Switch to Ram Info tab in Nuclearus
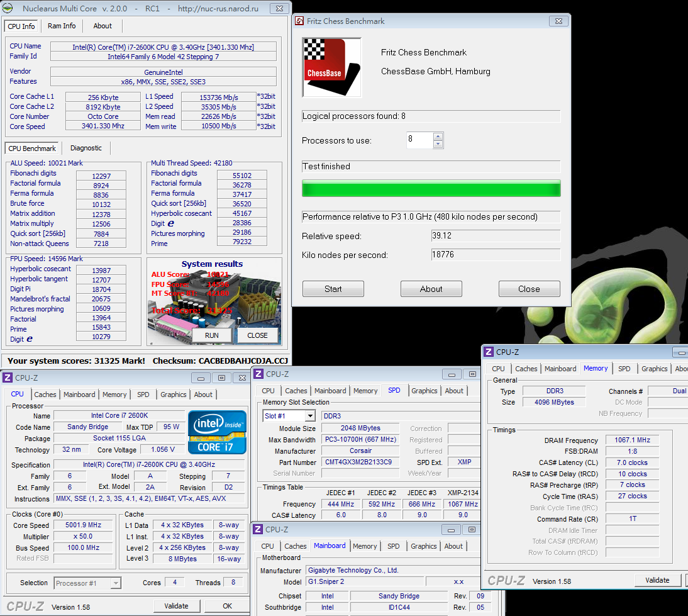The height and width of the screenshot is (616, 688). point(62,26)
